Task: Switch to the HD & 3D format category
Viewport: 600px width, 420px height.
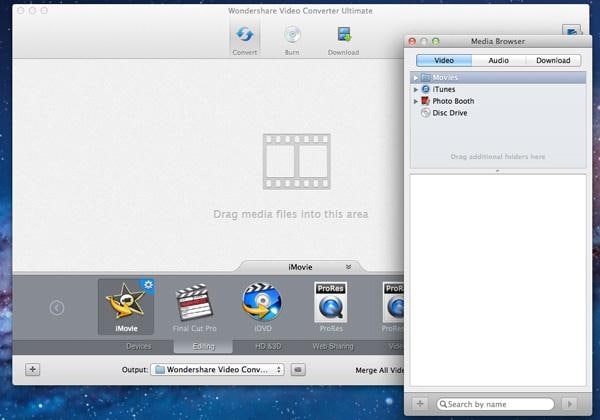Action: point(268,347)
